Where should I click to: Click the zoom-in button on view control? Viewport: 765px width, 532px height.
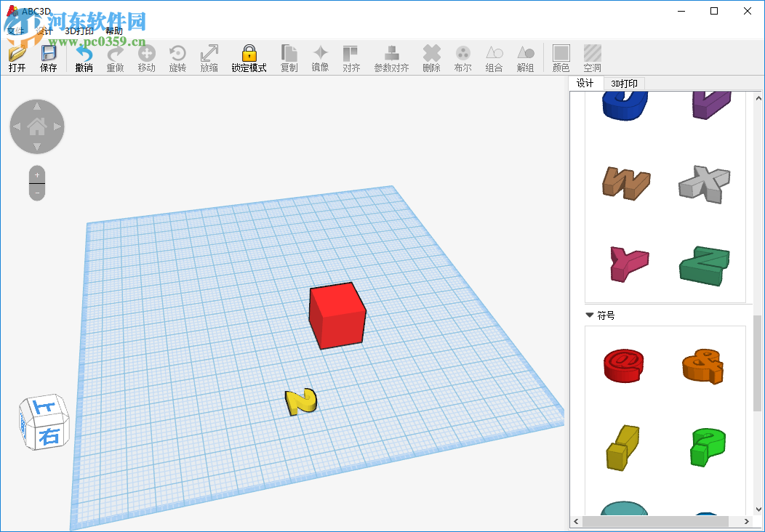click(36, 174)
